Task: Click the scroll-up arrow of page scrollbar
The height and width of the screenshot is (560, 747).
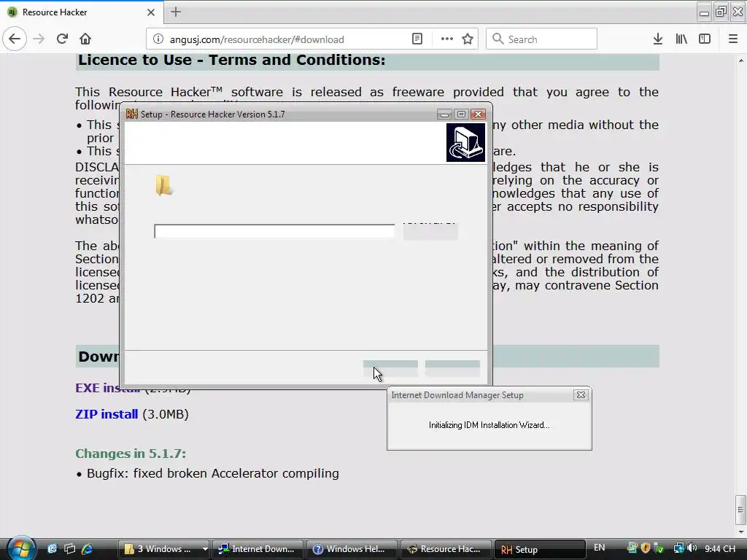Action: click(x=741, y=61)
